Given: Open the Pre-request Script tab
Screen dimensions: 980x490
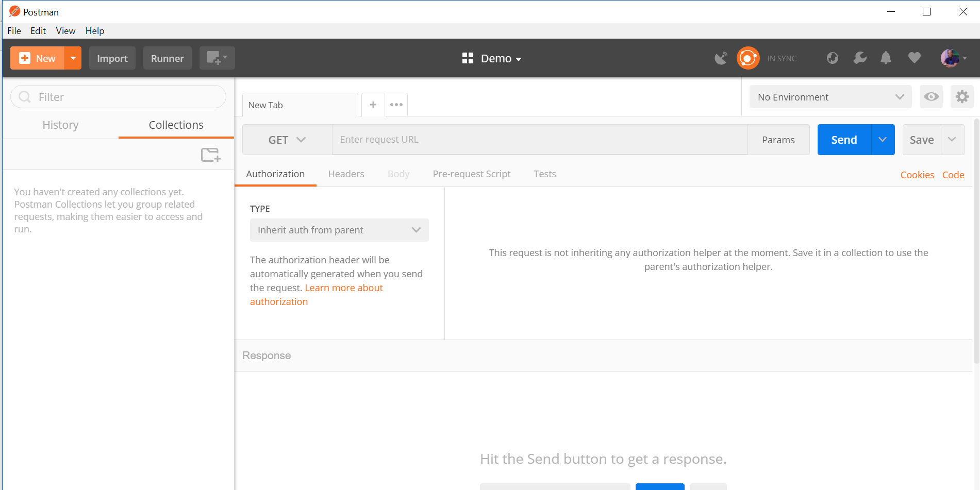Looking at the screenshot, I should pos(472,174).
